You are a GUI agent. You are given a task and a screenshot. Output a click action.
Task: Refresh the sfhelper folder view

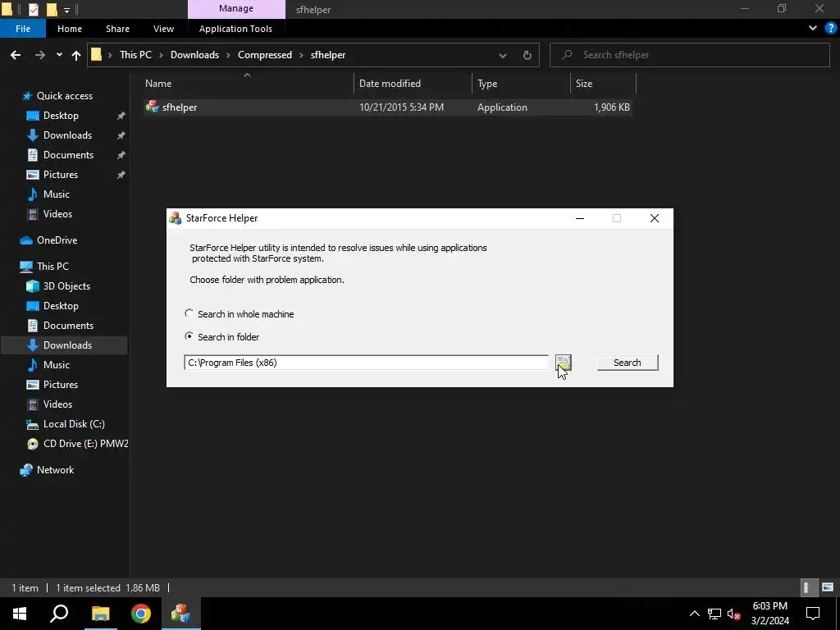[x=527, y=55]
